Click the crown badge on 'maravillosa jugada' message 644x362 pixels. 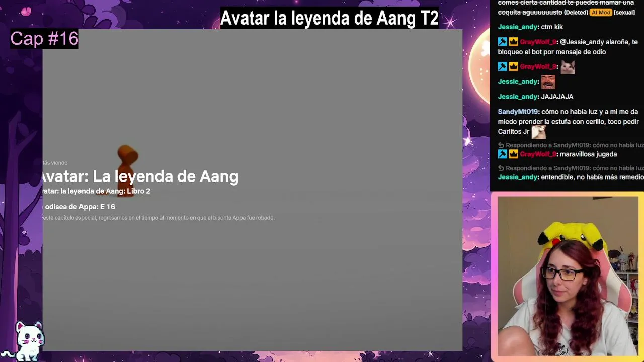[x=513, y=154]
